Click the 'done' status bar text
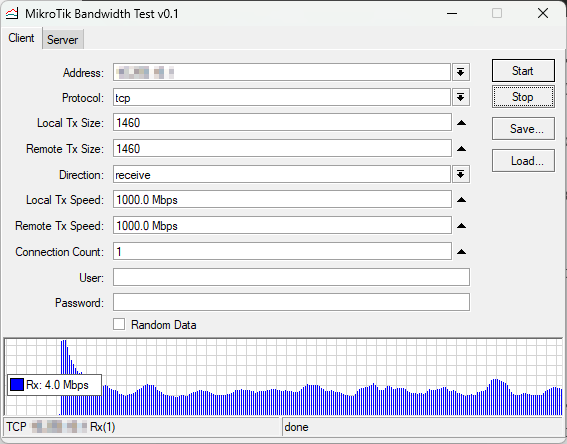The image size is (567, 444). point(297,427)
